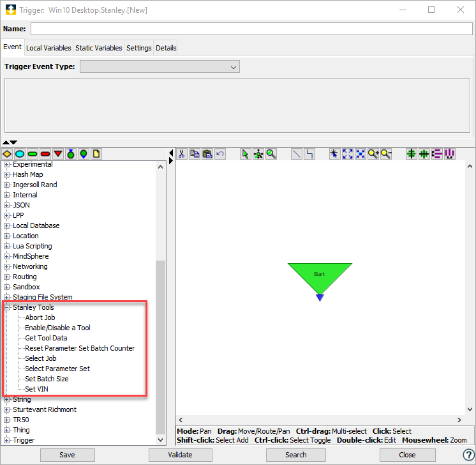The image size is (476, 465).
Task: Click the left-pointing panel collapse arrow
Action: tap(171, 153)
